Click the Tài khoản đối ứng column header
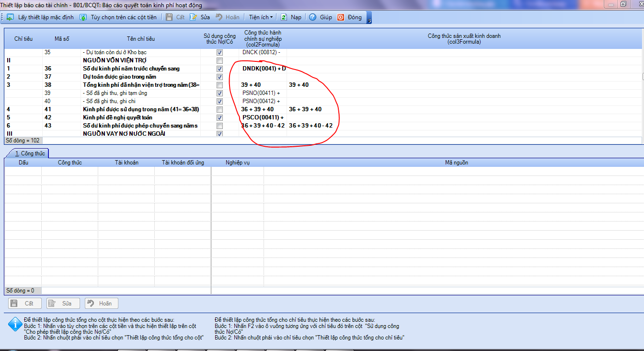This screenshot has width=644, height=351. click(183, 163)
